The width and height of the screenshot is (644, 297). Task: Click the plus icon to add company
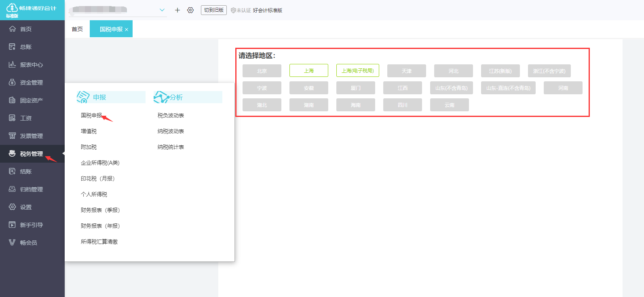pos(177,10)
